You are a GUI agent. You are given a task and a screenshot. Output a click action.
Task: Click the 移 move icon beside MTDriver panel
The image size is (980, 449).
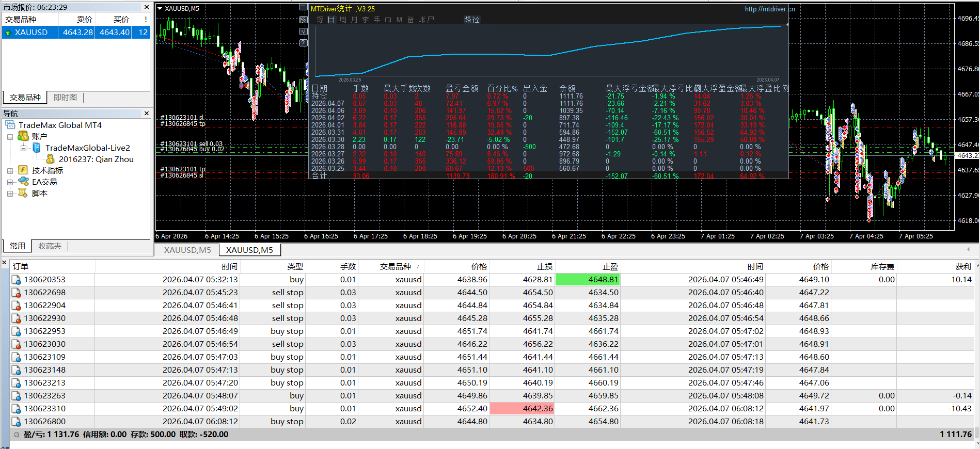pyautogui.click(x=304, y=20)
